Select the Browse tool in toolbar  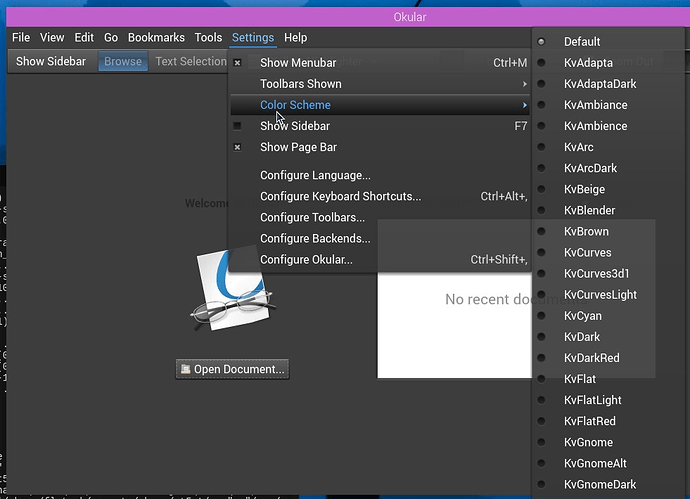pos(123,61)
